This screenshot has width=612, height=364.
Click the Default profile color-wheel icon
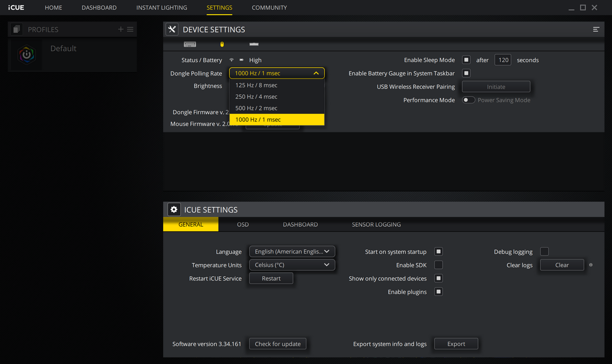coord(27,55)
